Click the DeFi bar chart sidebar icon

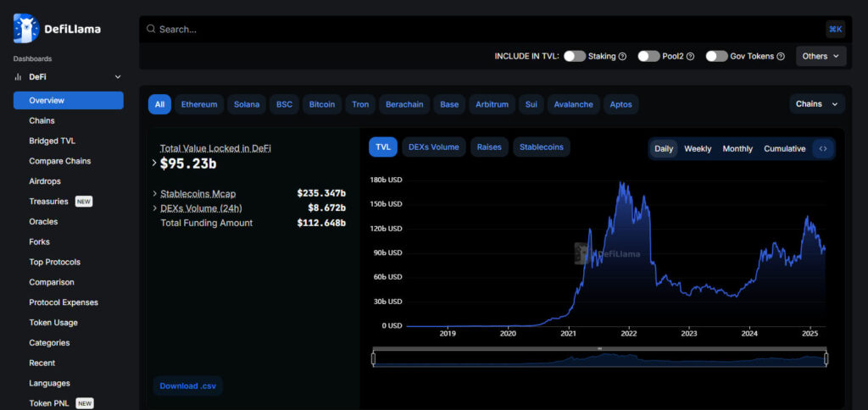tap(18, 76)
